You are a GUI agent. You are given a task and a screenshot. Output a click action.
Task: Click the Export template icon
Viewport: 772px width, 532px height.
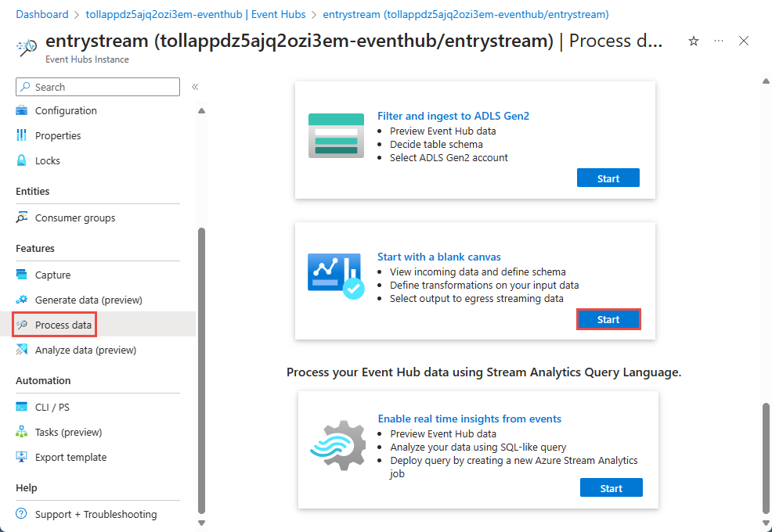pyautogui.click(x=22, y=458)
